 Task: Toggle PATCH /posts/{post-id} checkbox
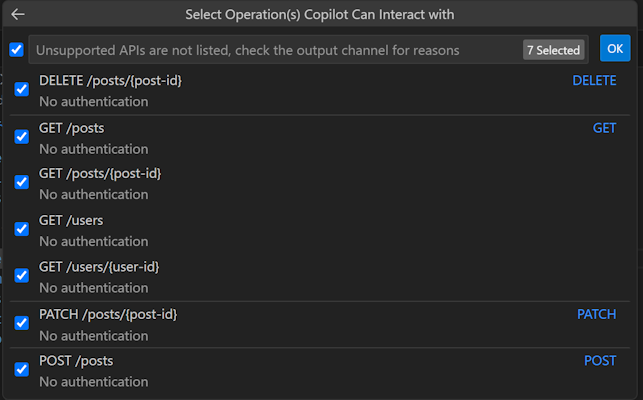tap(22, 323)
